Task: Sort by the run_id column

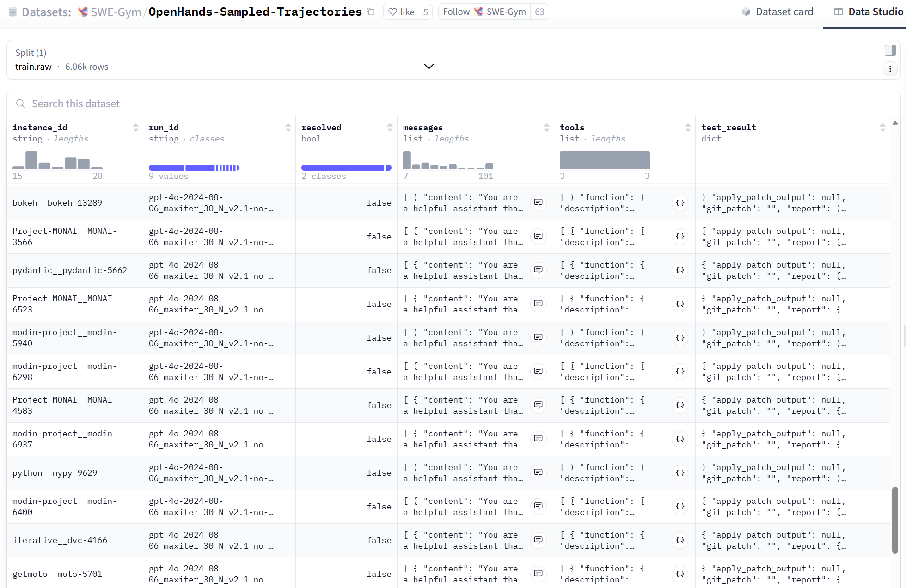Action: pos(288,128)
